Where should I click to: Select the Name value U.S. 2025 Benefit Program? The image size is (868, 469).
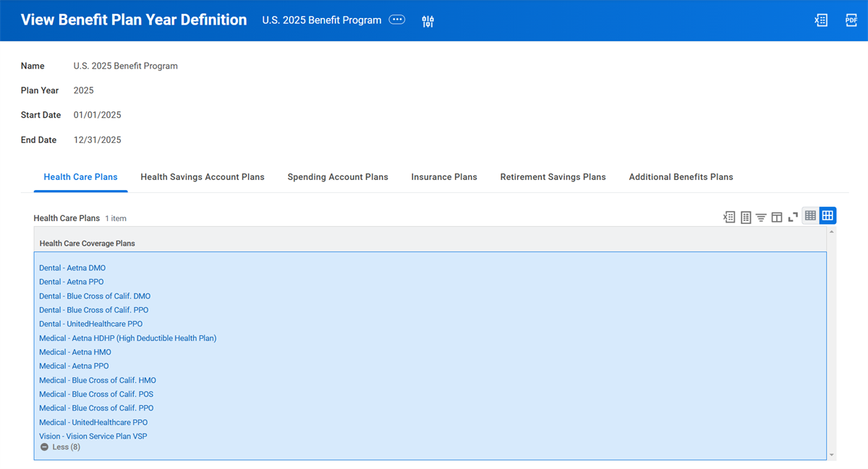click(126, 66)
